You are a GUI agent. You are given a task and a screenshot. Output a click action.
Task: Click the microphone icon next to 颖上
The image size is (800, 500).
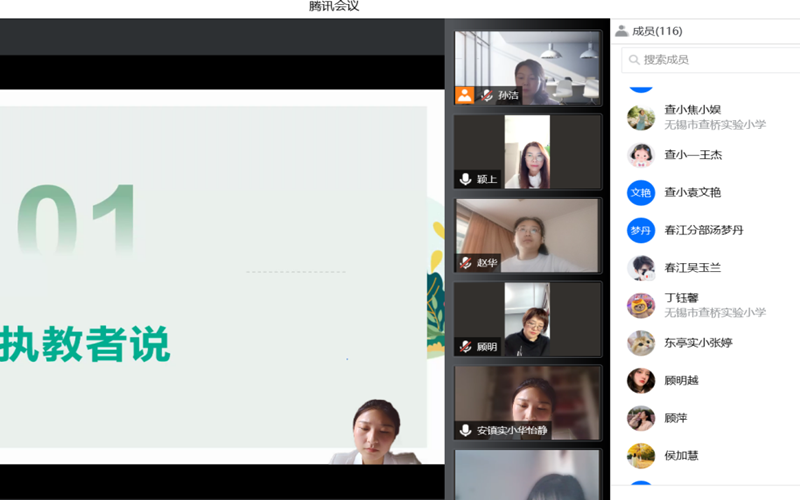(x=465, y=179)
